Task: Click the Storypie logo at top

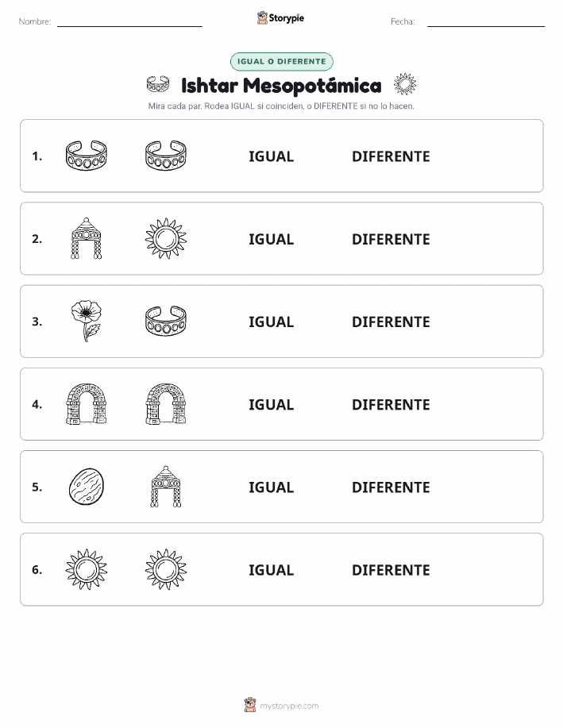Action: [x=280, y=18]
